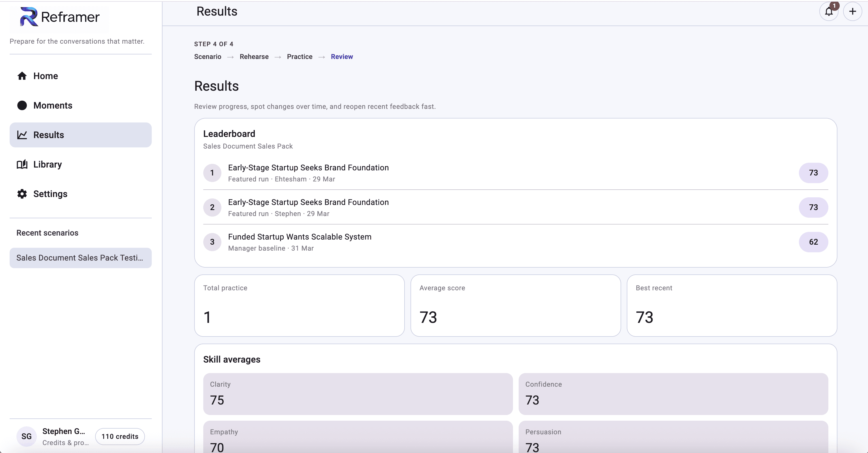Viewport: 868px width, 453px height.
Task: Click the Clarity skill average card
Action: click(x=358, y=394)
